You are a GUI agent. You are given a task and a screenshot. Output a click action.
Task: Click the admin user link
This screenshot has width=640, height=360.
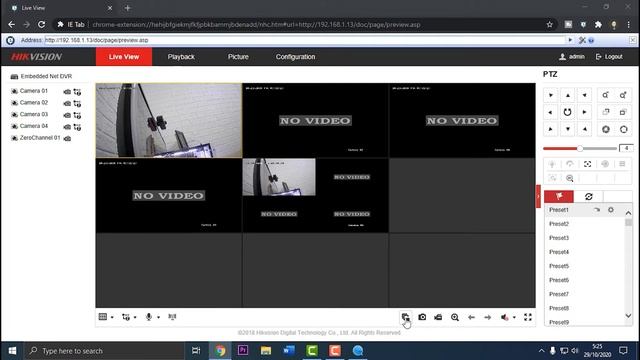click(x=572, y=57)
